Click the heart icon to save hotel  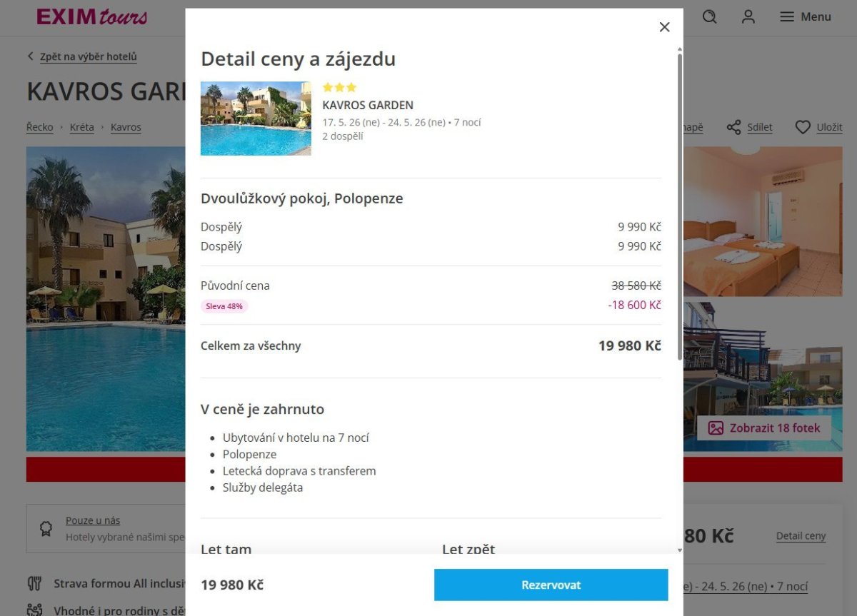[803, 127]
